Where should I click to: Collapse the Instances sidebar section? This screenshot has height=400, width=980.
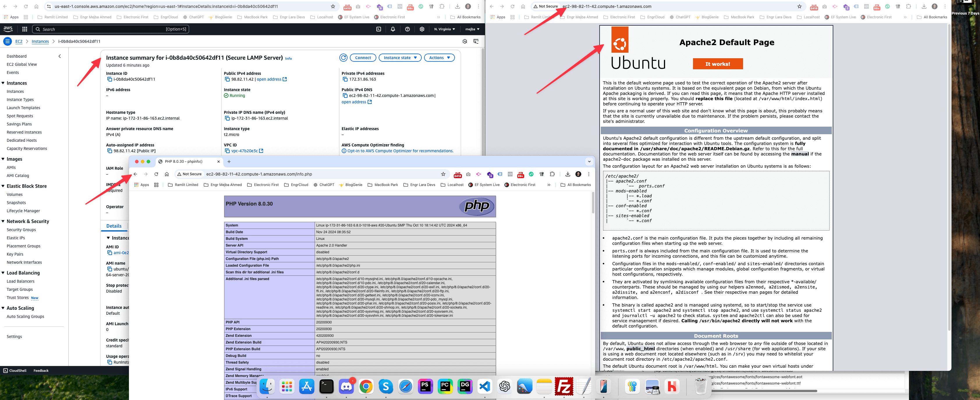[3, 83]
